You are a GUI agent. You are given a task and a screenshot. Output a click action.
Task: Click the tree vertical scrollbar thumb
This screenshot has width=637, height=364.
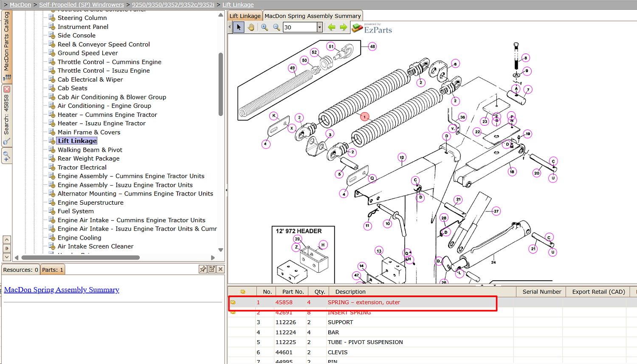[x=220, y=84]
